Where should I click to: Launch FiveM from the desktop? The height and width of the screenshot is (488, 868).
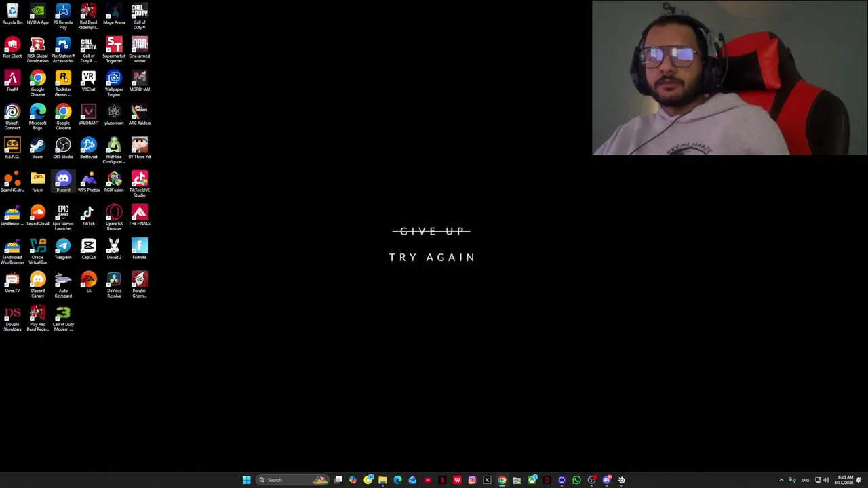click(x=12, y=82)
